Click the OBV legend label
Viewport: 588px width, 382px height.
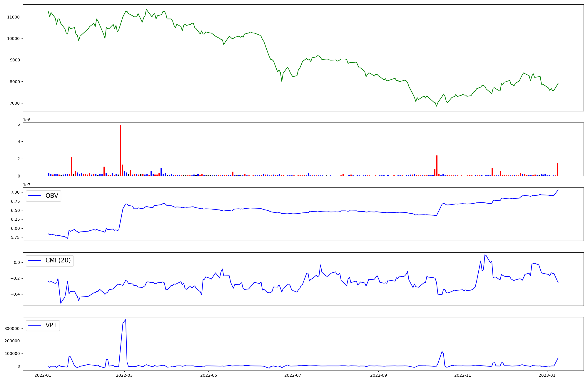click(x=52, y=196)
